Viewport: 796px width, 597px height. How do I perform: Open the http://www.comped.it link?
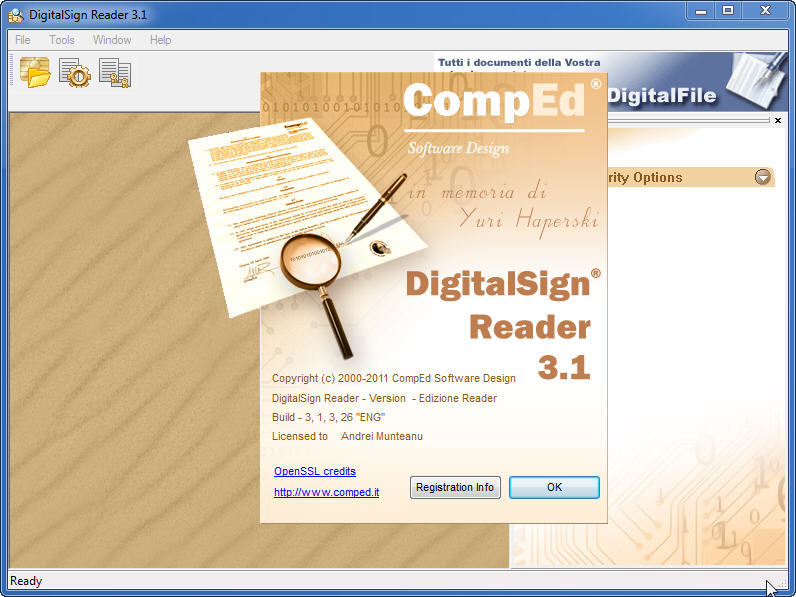point(326,492)
